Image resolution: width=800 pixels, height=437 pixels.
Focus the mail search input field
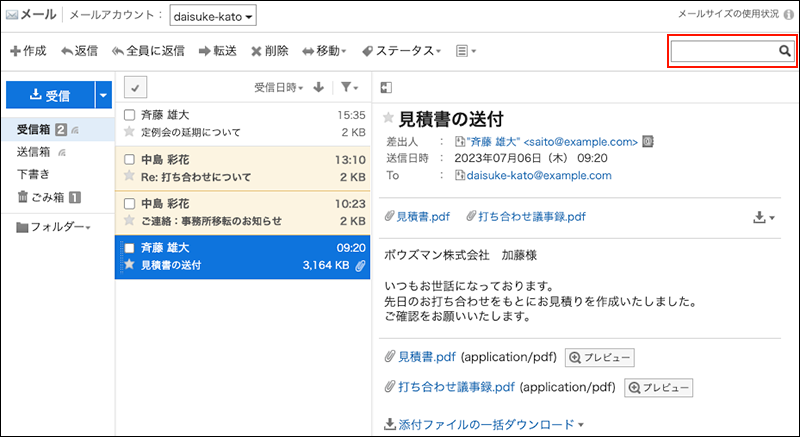pyautogui.click(x=724, y=50)
